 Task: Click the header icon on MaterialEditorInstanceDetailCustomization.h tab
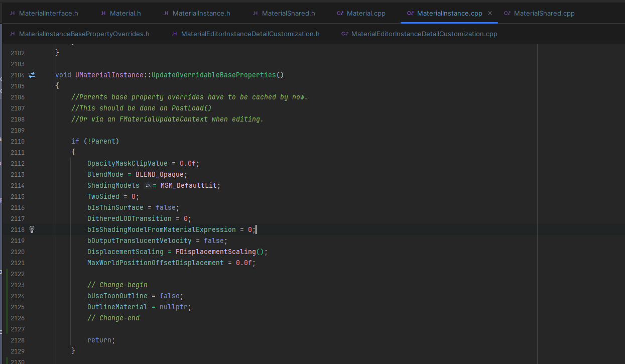174,34
